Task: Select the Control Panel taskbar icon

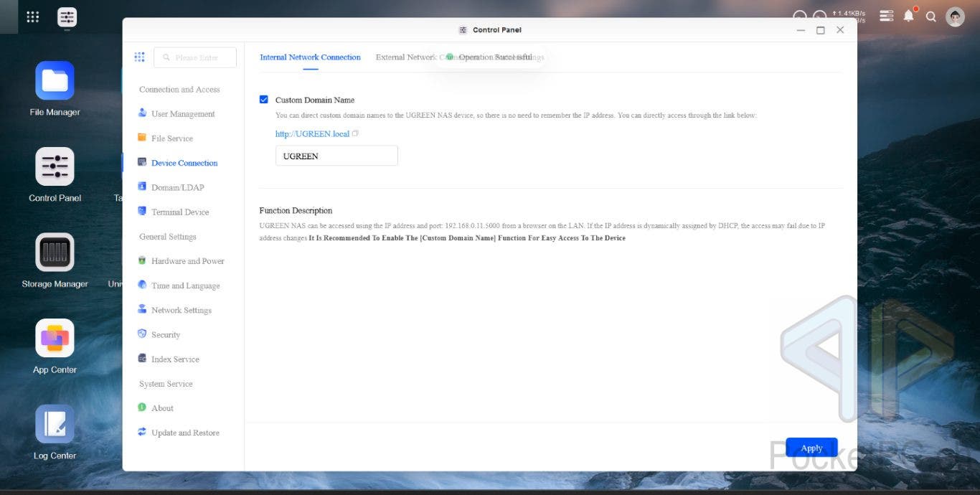Action: (x=67, y=16)
